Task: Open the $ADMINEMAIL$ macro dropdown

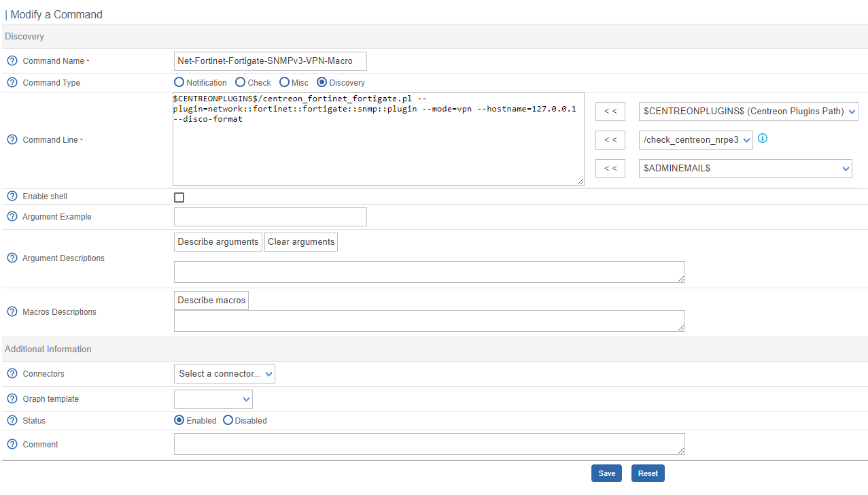Action: (x=745, y=168)
